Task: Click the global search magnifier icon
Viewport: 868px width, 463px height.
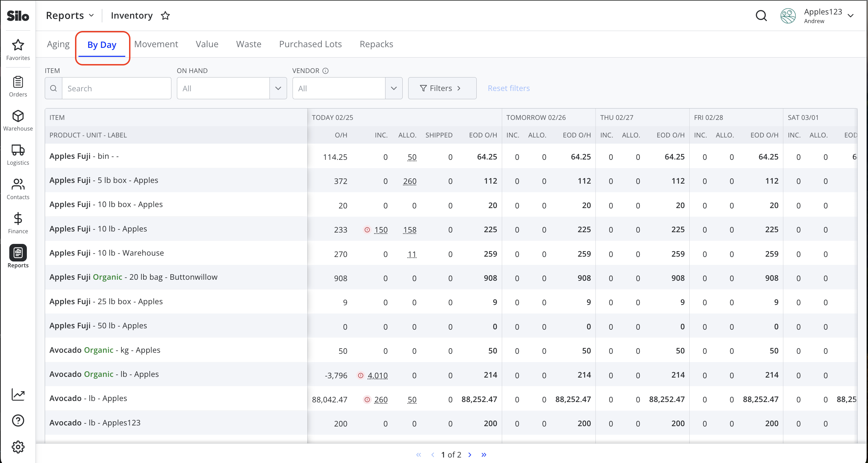Action: [761, 16]
